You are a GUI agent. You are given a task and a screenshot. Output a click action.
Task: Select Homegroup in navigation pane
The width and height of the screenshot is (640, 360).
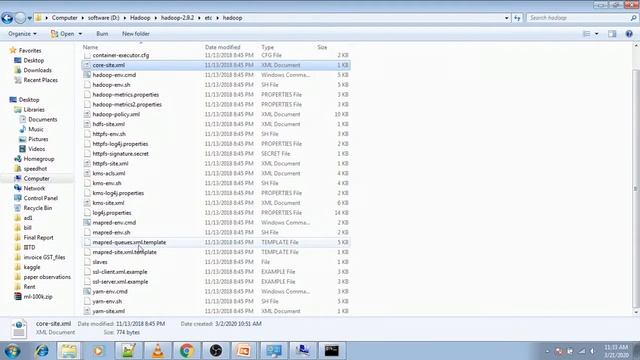(x=39, y=159)
